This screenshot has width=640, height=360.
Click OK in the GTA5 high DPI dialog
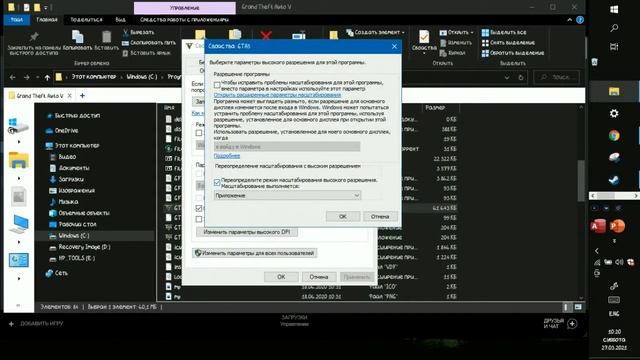[343, 216]
